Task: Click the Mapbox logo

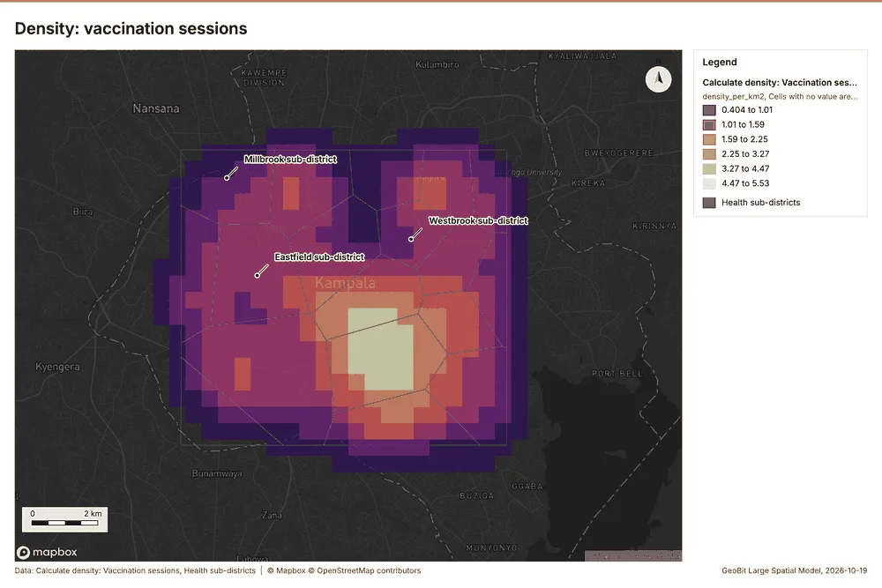Action: pyautogui.click(x=47, y=552)
